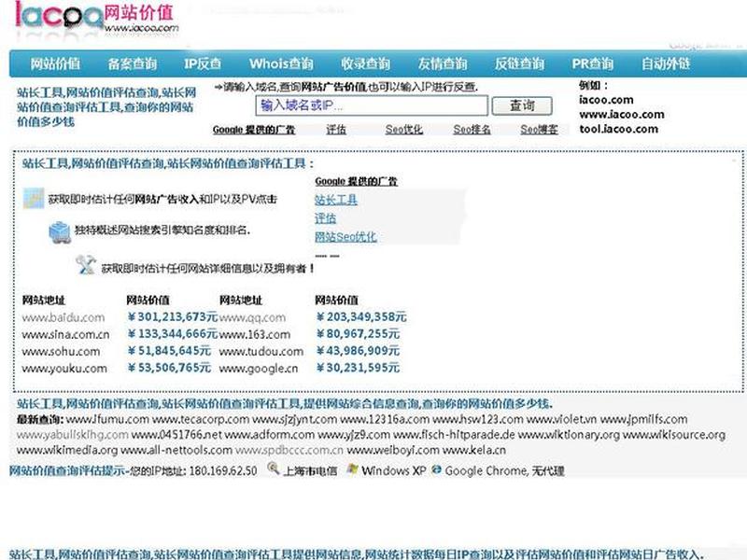
Task: Click the 评估 link in the ad panel
Action: (x=325, y=218)
